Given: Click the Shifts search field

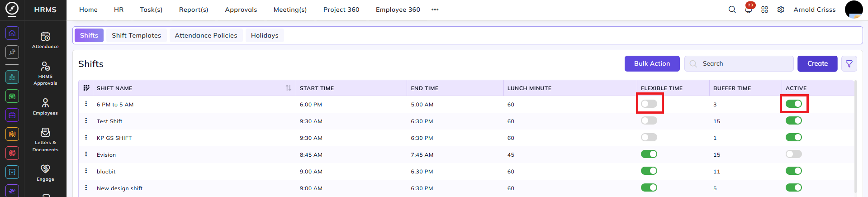Looking at the screenshot, I should (739, 64).
